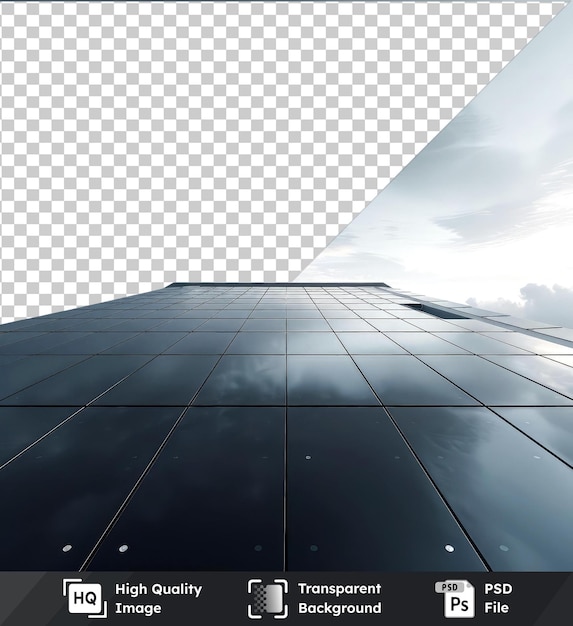Click the leftmost white dot on facade
This screenshot has width=573, height=626.
(67, 548)
